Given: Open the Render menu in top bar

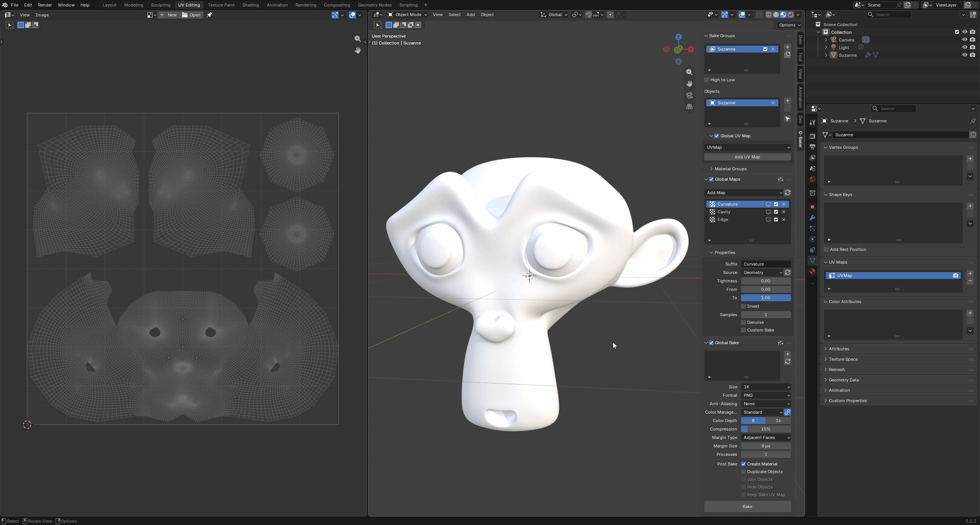Looking at the screenshot, I should (45, 5).
